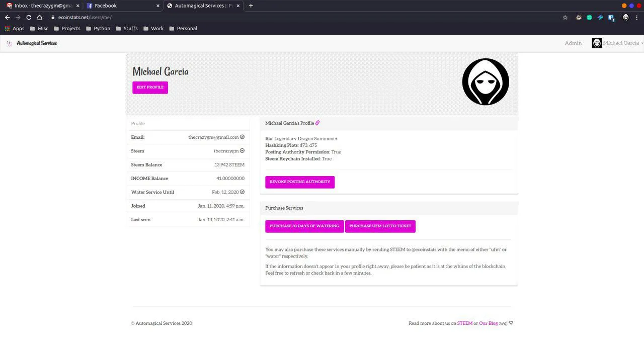Open the Chrome three-dot menu
The image size is (644, 346).
[638, 17]
